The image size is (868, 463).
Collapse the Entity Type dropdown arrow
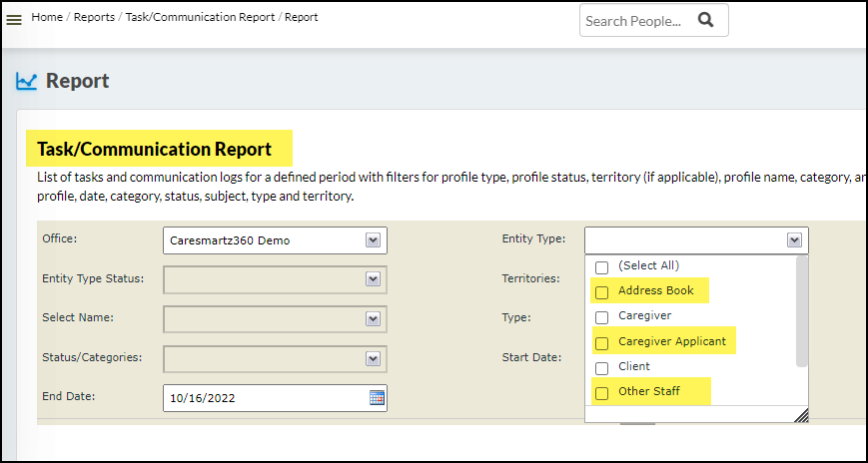coord(794,240)
